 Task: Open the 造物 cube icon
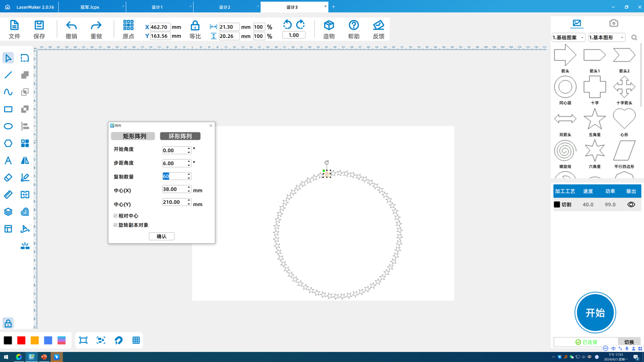click(329, 26)
